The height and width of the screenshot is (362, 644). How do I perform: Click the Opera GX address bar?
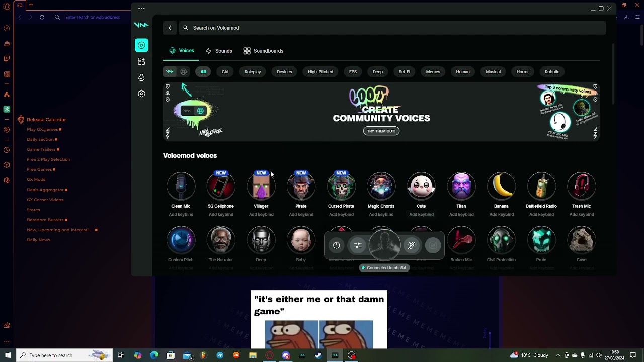(x=93, y=17)
